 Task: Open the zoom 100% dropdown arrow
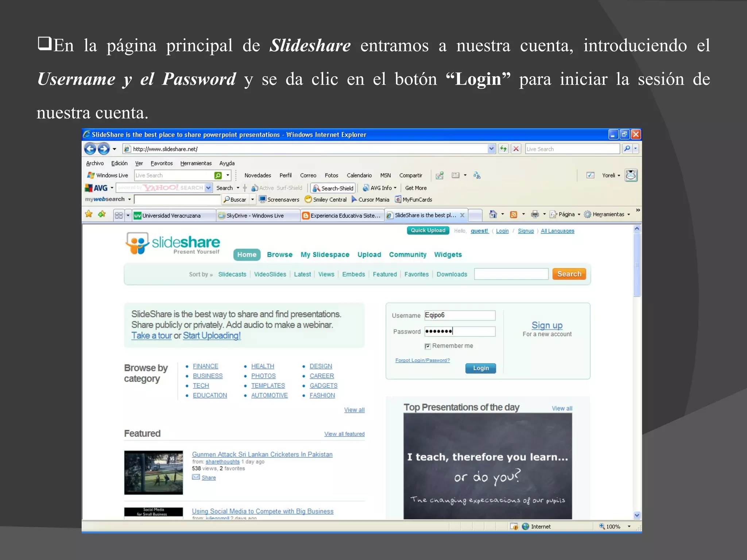coord(629,526)
